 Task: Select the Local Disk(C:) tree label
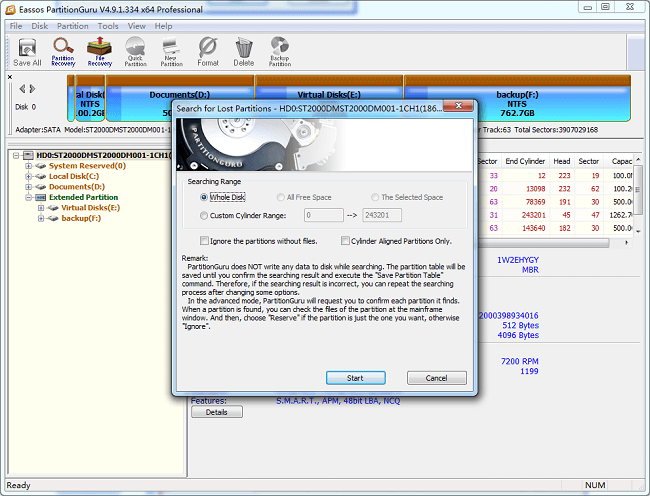pyautogui.click(x=74, y=176)
